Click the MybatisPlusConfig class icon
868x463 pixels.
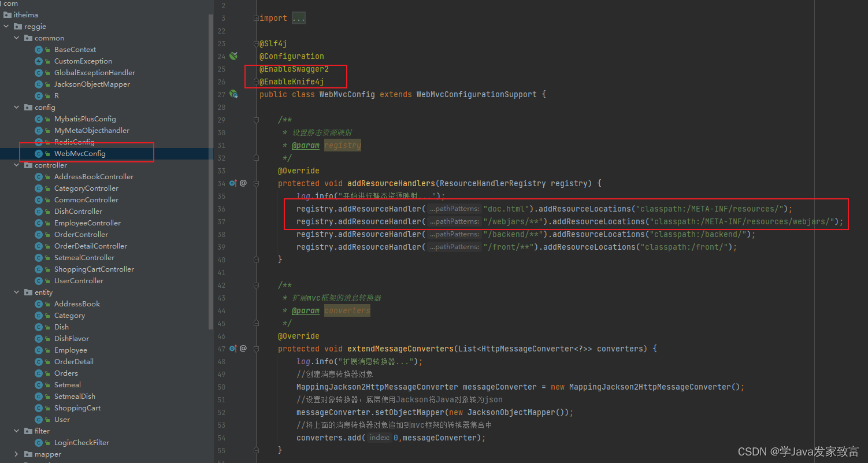point(39,119)
